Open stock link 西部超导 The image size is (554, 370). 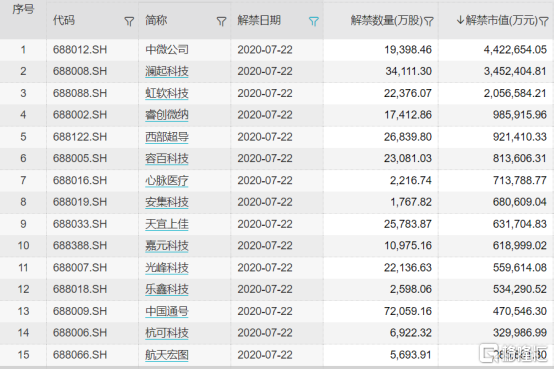pyautogui.click(x=167, y=137)
